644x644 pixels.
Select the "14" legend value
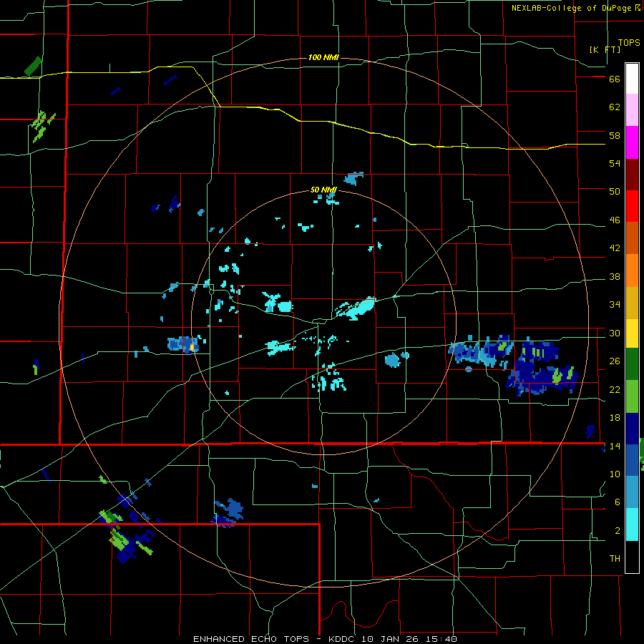pos(615,447)
